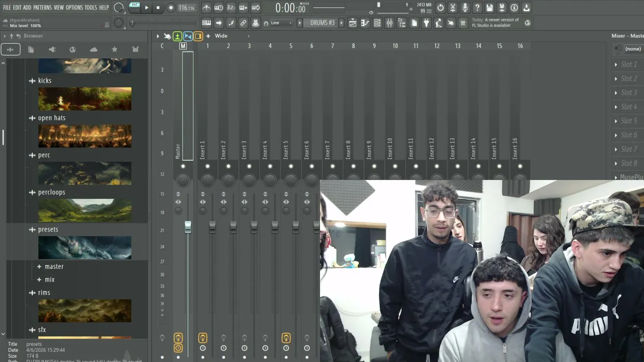Click the browser Starred star icon

point(114,49)
